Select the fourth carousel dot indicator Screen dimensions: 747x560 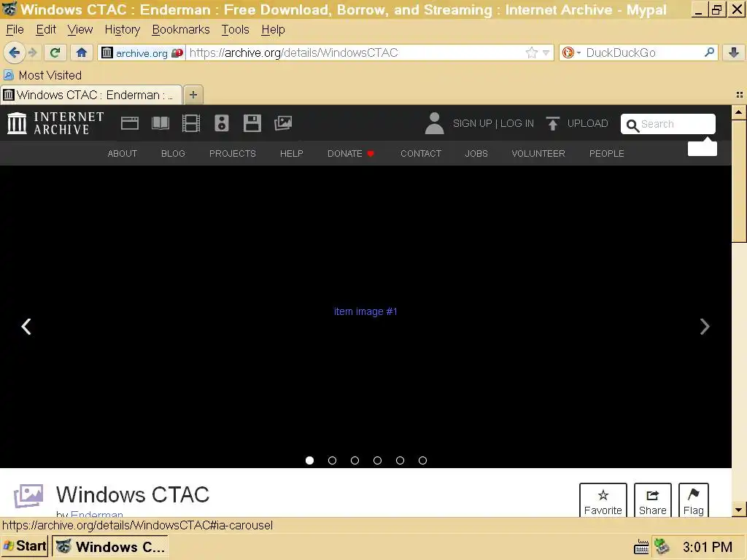point(377,461)
